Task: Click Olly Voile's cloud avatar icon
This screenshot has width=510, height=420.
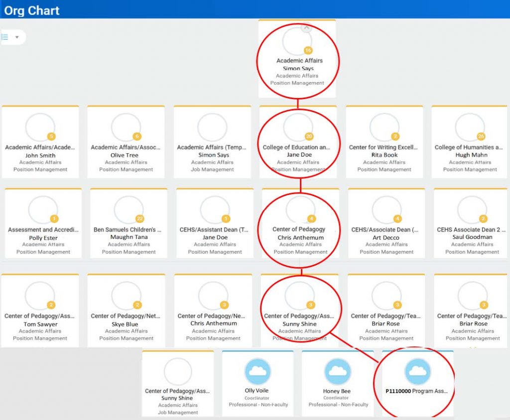Action: [x=257, y=371]
